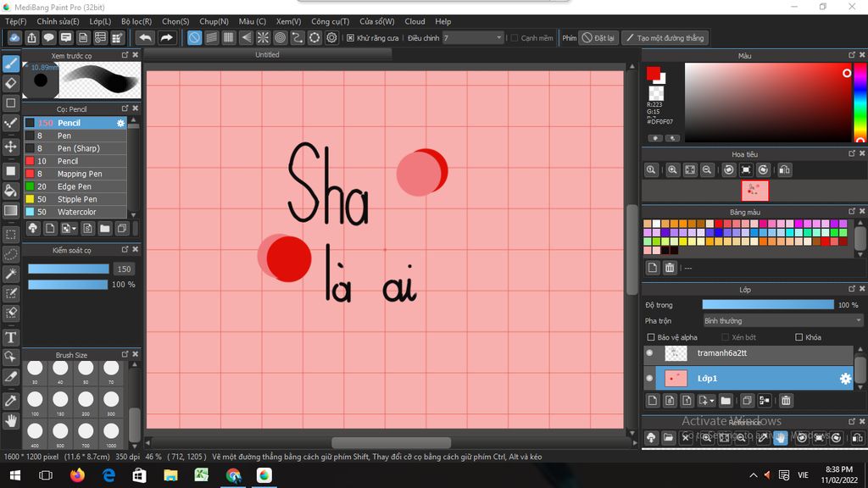The image size is (868, 488).
Task: Select the Brush tool in left toolbar
Action: [x=11, y=64]
